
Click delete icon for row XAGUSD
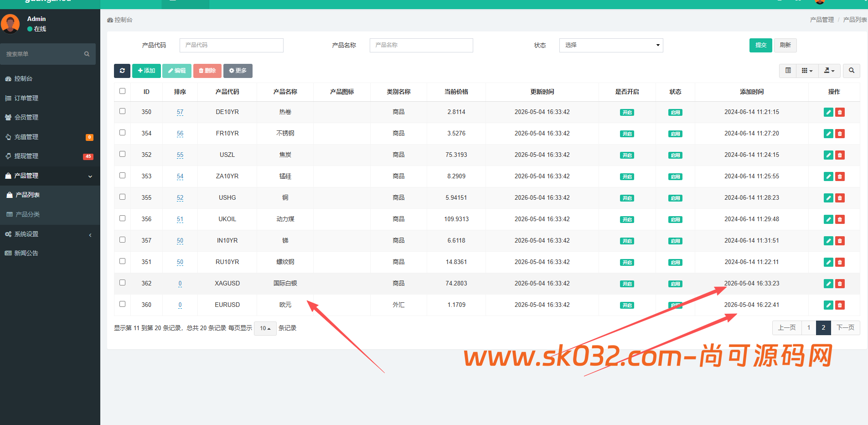coord(840,284)
